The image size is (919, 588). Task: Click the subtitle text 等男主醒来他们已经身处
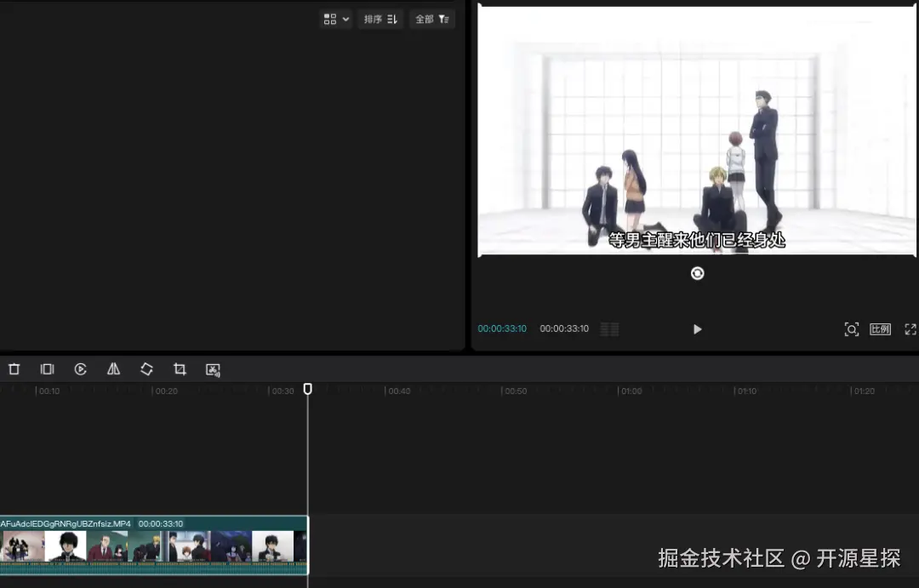pyautogui.click(x=697, y=240)
